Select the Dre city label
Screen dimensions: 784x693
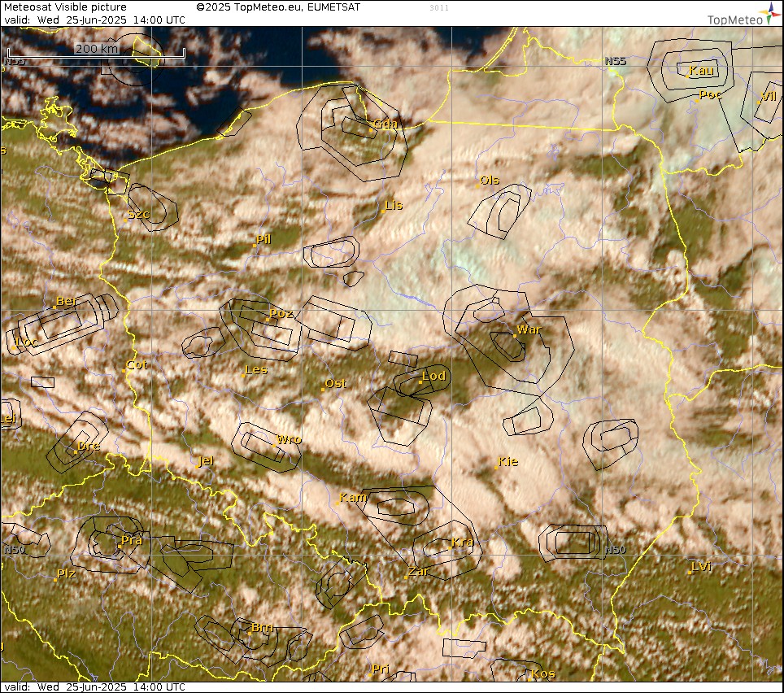89,446
